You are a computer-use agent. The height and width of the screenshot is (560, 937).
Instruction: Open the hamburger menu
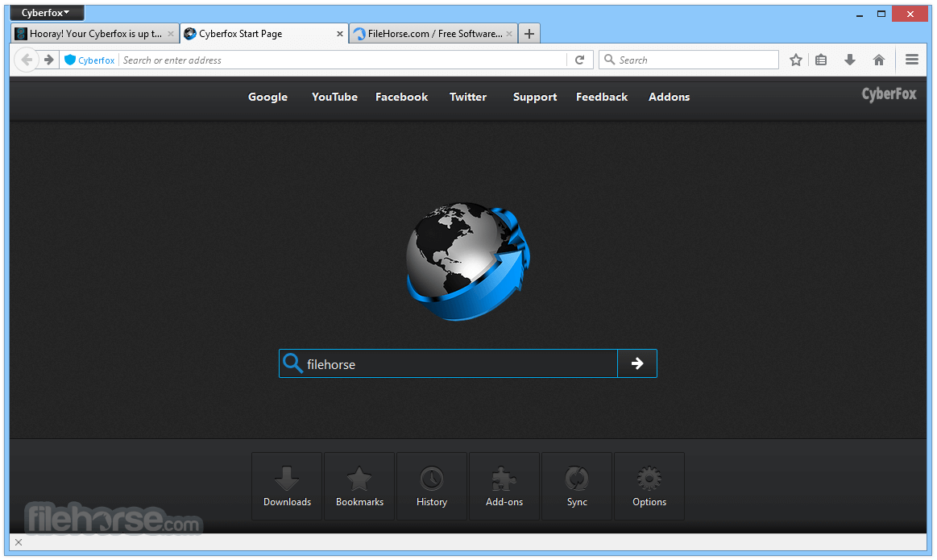pos(911,60)
